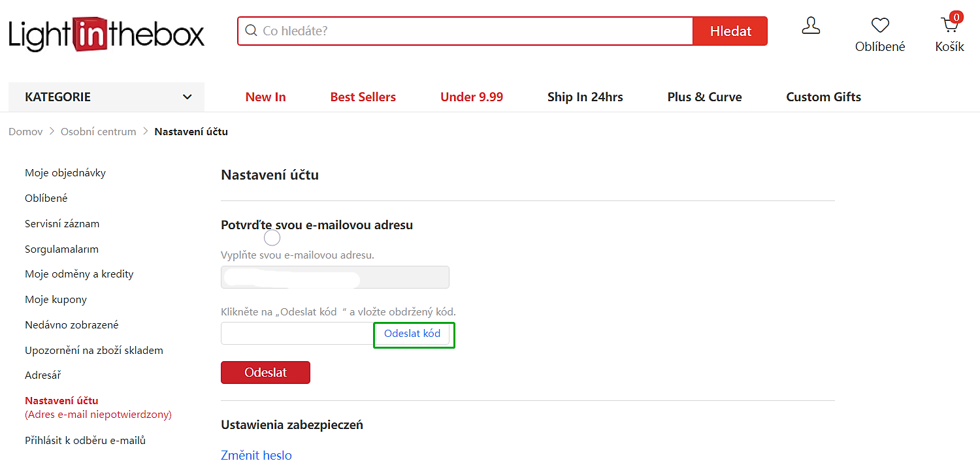Open the Best Sellers menu item
980x476 pixels.
(x=363, y=97)
